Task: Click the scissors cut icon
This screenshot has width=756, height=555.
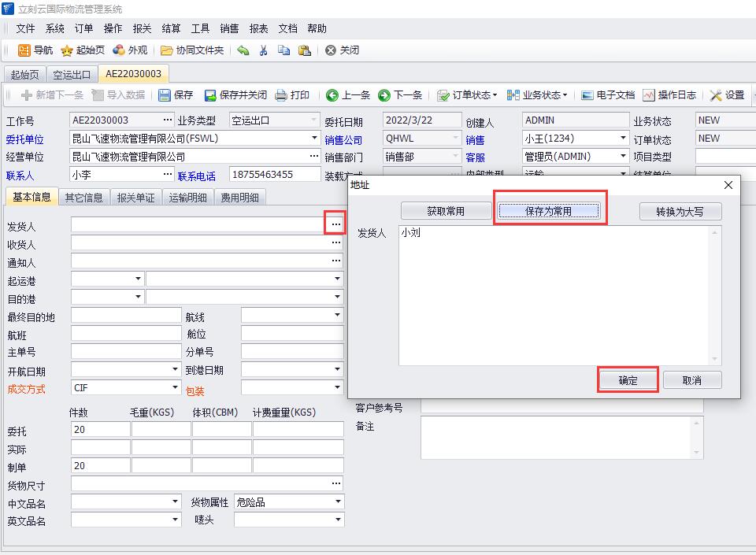Action: 264,50
